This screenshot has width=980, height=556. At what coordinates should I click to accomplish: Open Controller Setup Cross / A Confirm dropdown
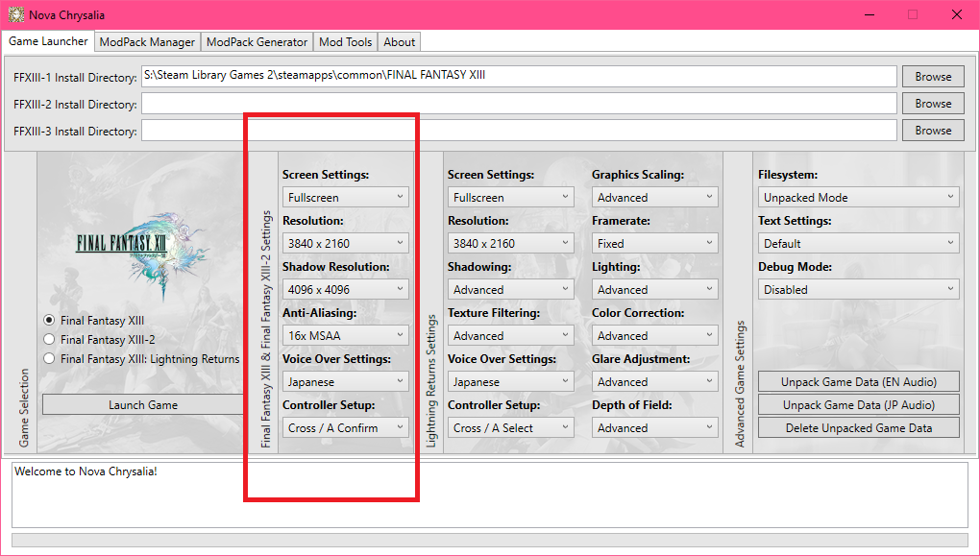pos(346,428)
